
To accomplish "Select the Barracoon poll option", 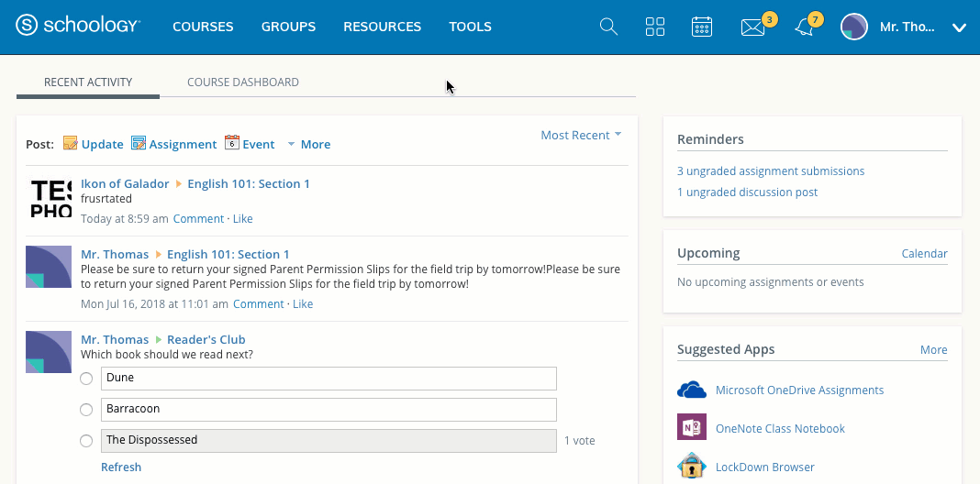I will click(x=86, y=410).
